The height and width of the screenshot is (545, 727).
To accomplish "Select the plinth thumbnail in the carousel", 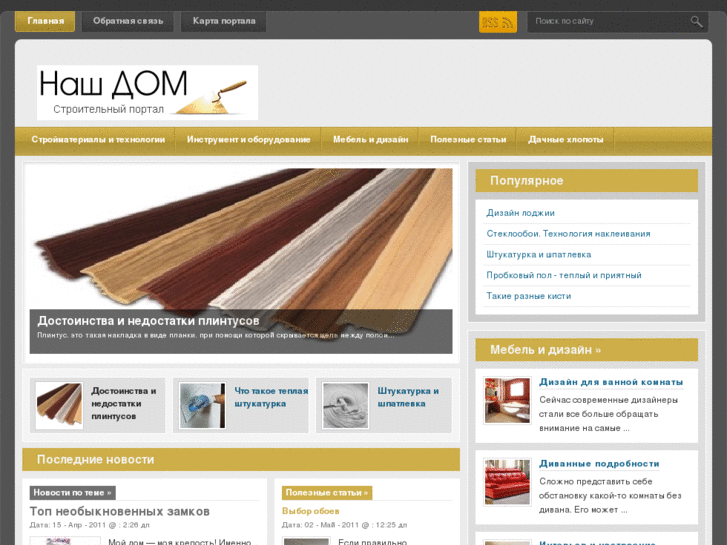I will click(59, 405).
